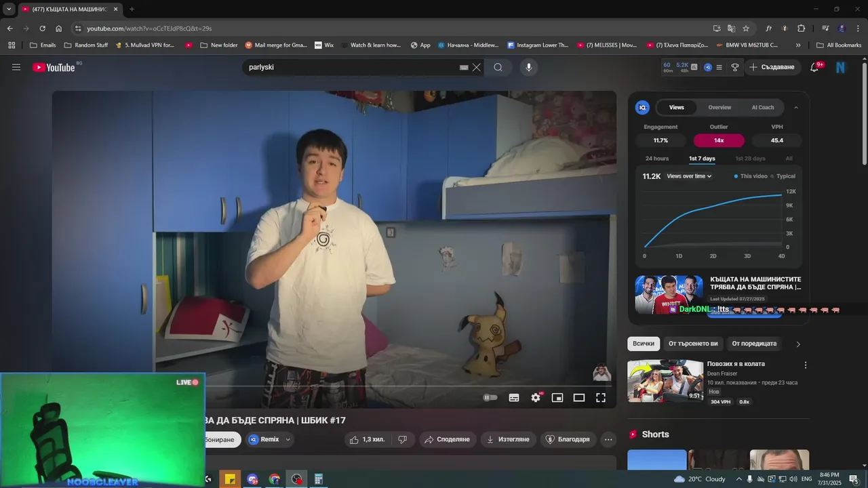
Task: Switch to the AI Coach tab
Action: [x=763, y=107]
